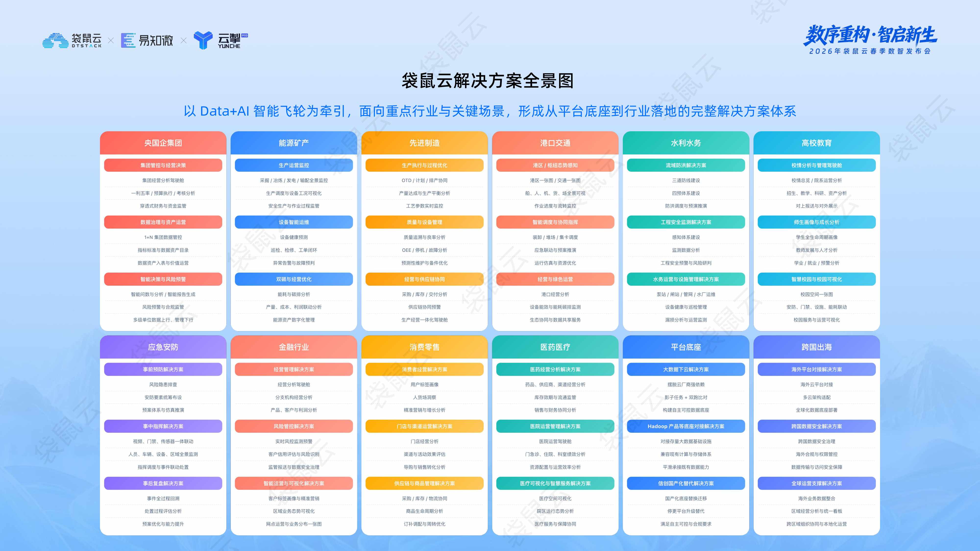Viewport: 980px width, 551px height.
Task: Click the 人货场洞察 item
Action: coord(425,397)
